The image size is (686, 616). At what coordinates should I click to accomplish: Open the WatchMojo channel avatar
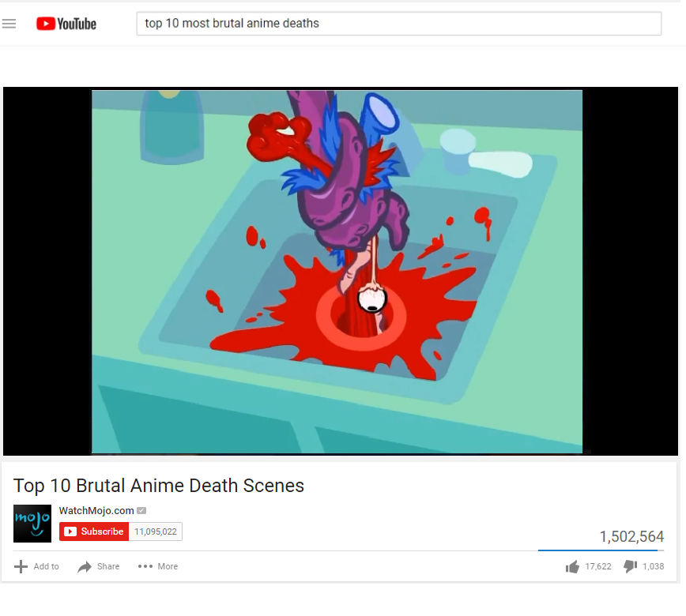(32, 524)
